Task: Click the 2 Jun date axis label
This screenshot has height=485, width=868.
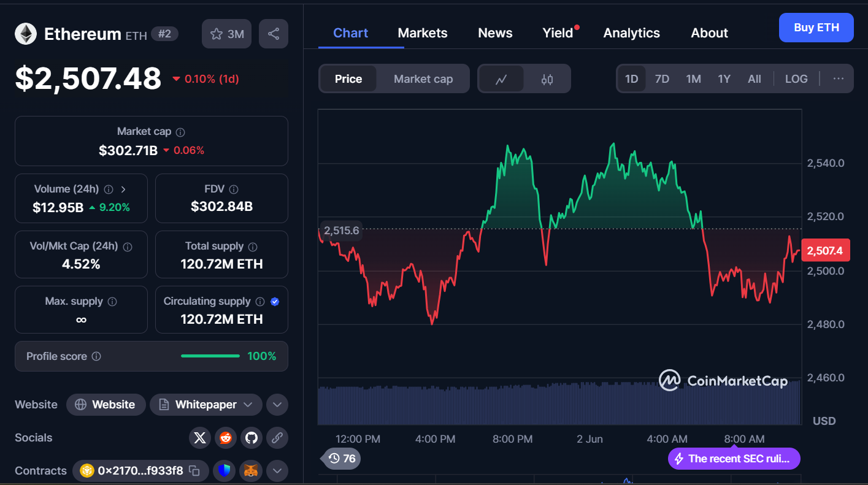Action: click(590, 439)
